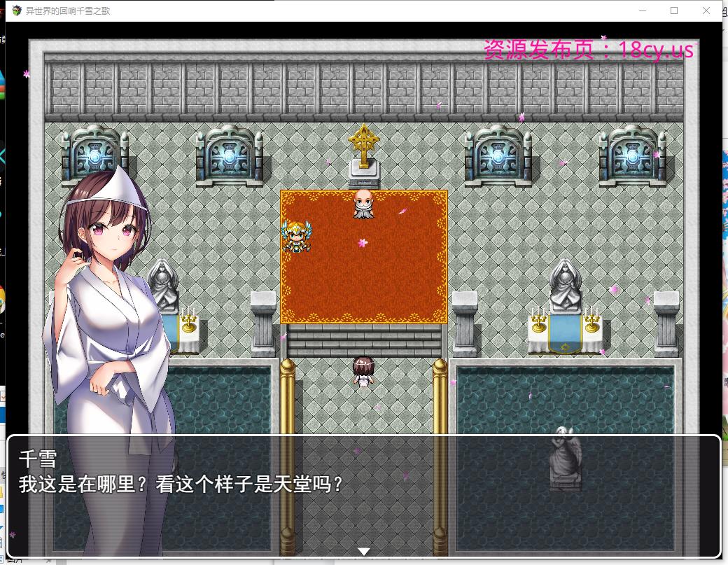Select the winged angel NPC on carpet
Viewport: 728px width, 565px height.
click(x=295, y=236)
